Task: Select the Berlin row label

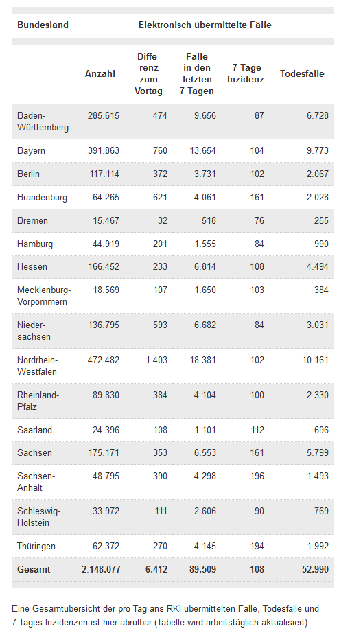Action: pyautogui.click(x=28, y=174)
